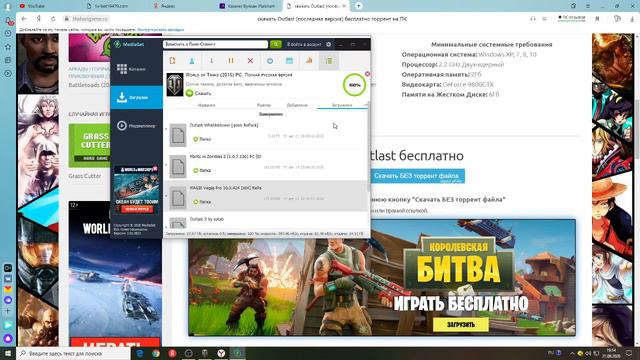Reload the page with browser refresh icon
The image size is (640, 360).
(53, 19)
